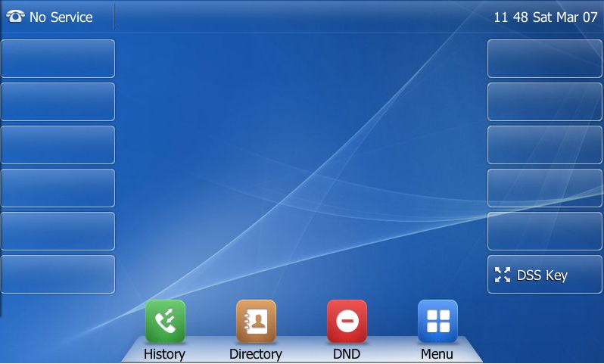Select the blank line key just above DSS Key
Screen dimensions: 604x364
[545, 231]
